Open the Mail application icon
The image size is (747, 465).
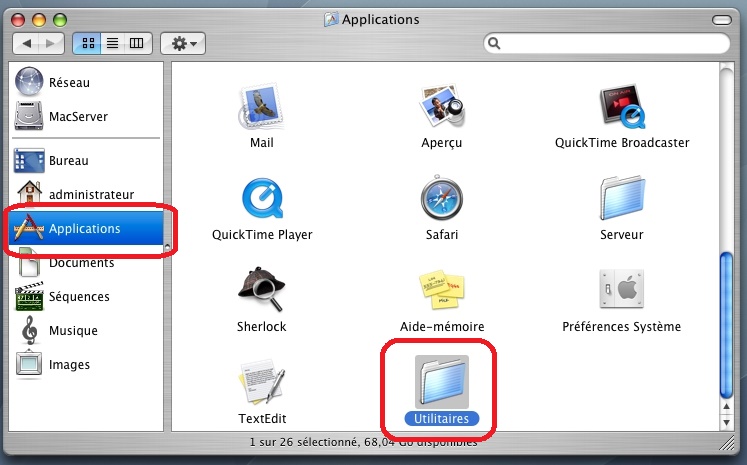pos(261,106)
